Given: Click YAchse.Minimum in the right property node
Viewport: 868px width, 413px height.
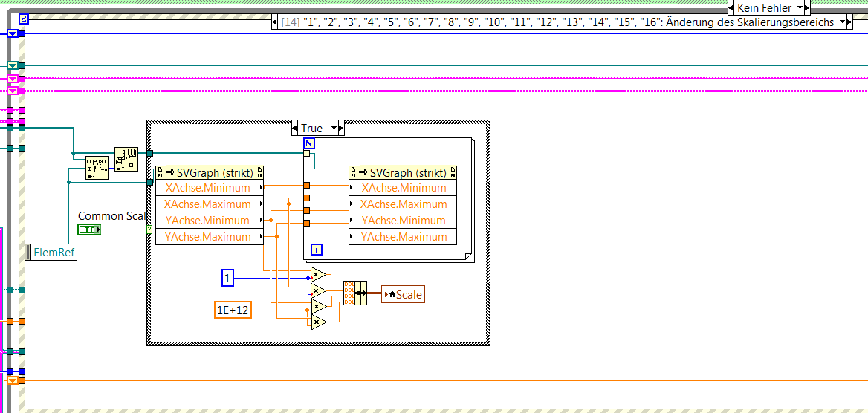Looking at the screenshot, I should tap(403, 221).
